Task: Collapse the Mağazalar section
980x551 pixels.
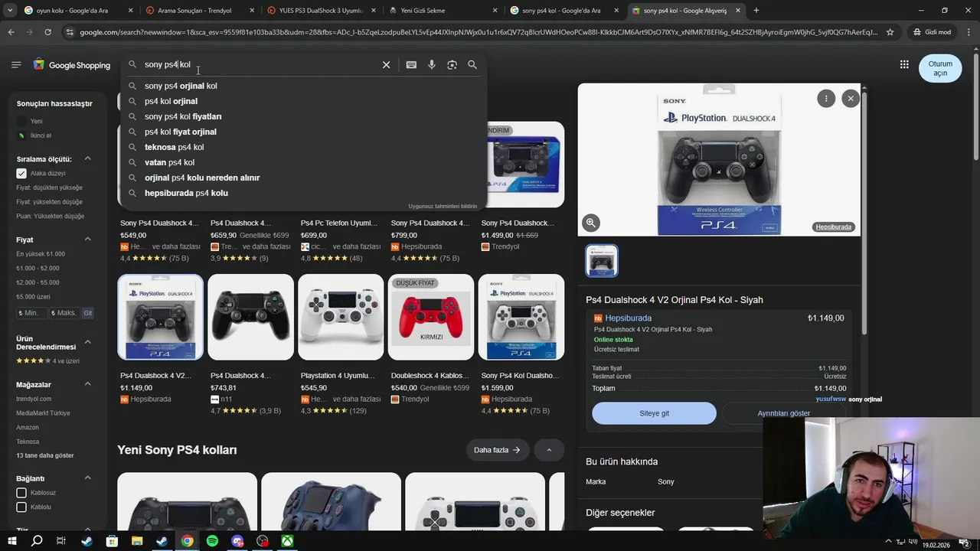Action: point(87,384)
